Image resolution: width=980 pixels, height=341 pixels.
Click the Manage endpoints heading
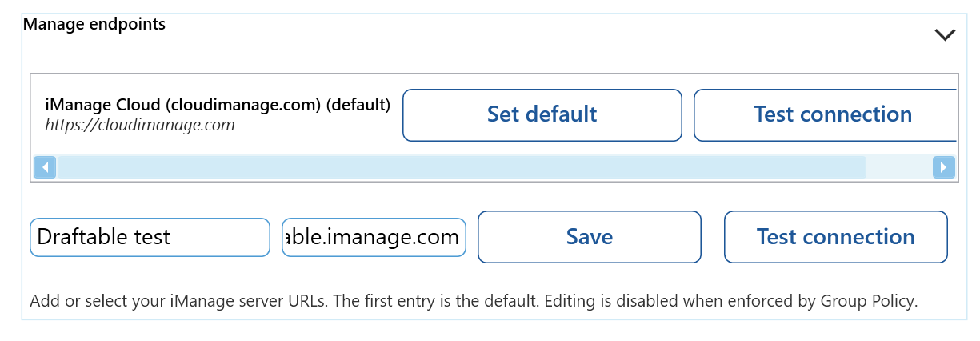tap(94, 24)
